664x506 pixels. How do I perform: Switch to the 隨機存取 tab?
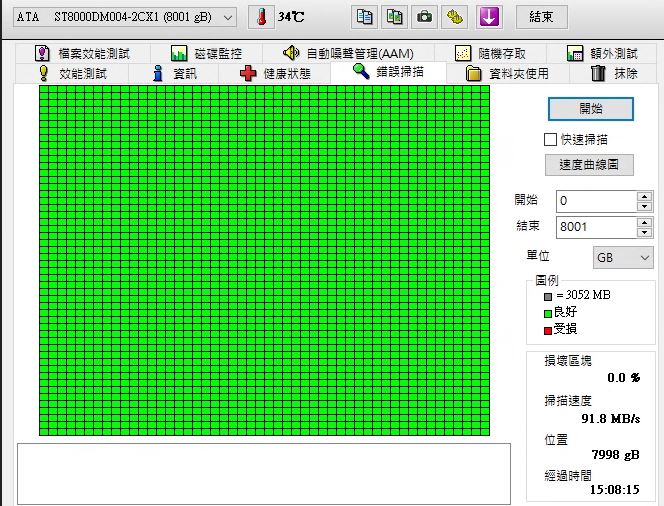490,53
